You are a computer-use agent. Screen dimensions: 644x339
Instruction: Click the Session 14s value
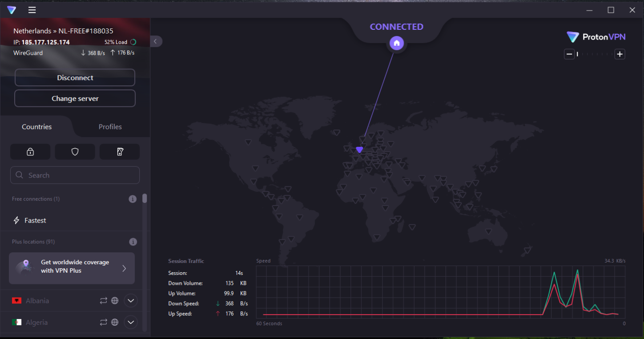pos(239,273)
